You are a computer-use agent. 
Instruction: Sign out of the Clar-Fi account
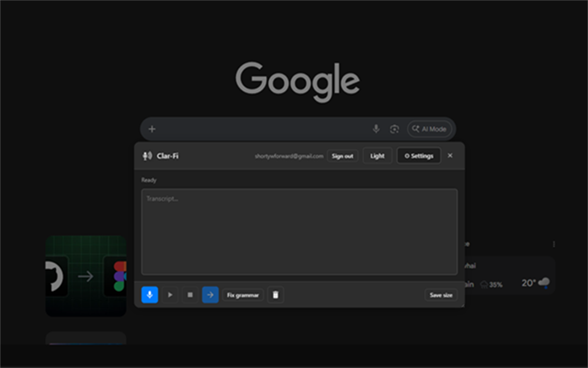pyautogui.click(x=343, y=156)
